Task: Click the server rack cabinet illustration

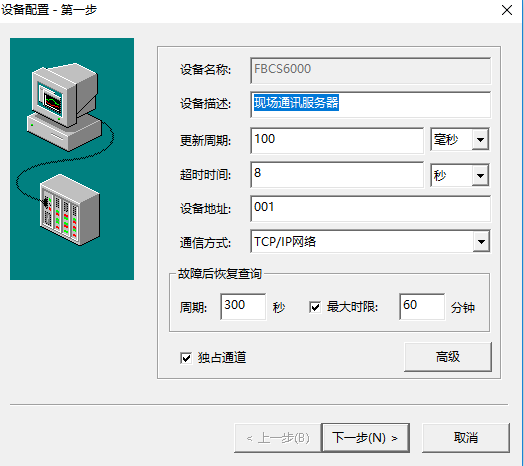Action: click(x=70, y=210)
